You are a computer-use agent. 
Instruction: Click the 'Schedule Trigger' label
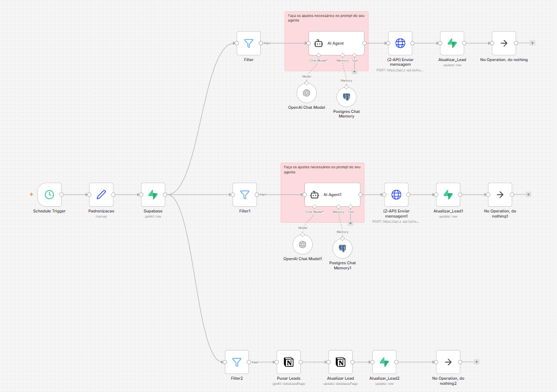point(49,211)
